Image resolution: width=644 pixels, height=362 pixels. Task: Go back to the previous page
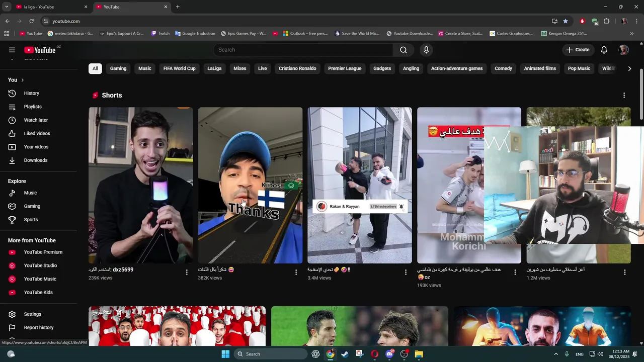pyautogui.click(x=7, y=21)
